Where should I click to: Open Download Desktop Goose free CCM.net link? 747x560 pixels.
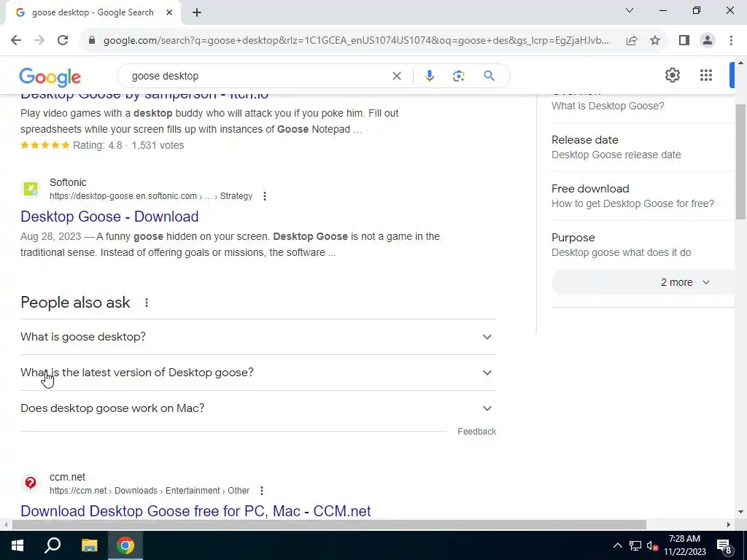[x=196, y=511]
